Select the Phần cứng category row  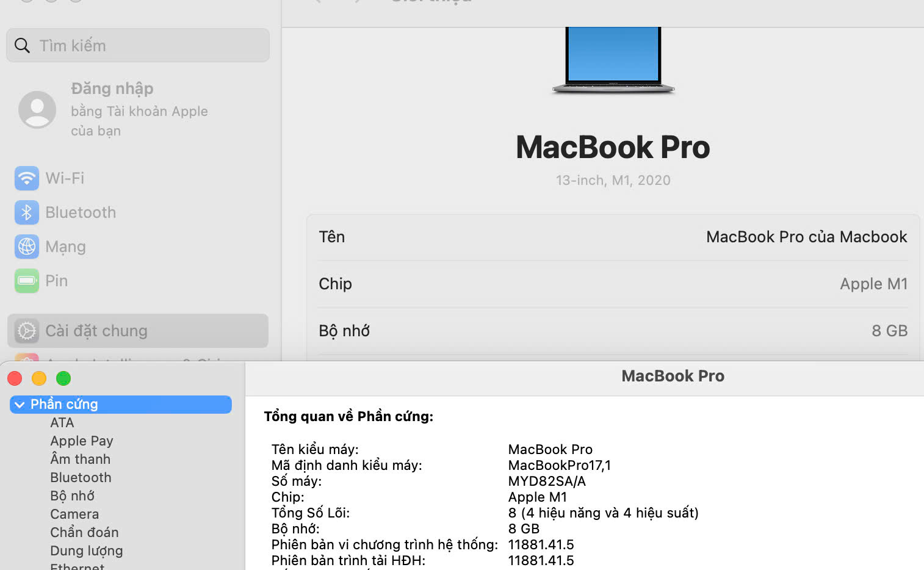[121, 404]
